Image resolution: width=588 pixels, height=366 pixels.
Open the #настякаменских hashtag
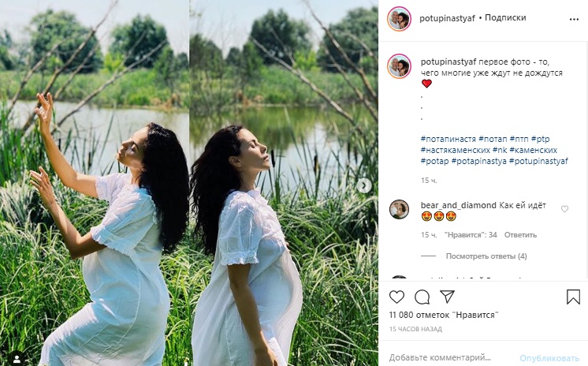456,150
